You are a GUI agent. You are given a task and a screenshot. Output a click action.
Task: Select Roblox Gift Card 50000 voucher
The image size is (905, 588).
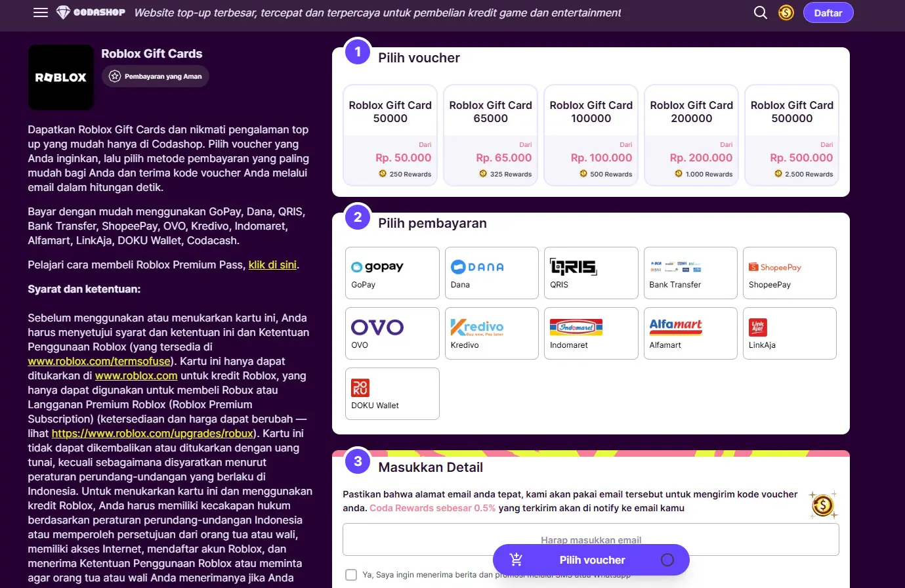point(390,135)
